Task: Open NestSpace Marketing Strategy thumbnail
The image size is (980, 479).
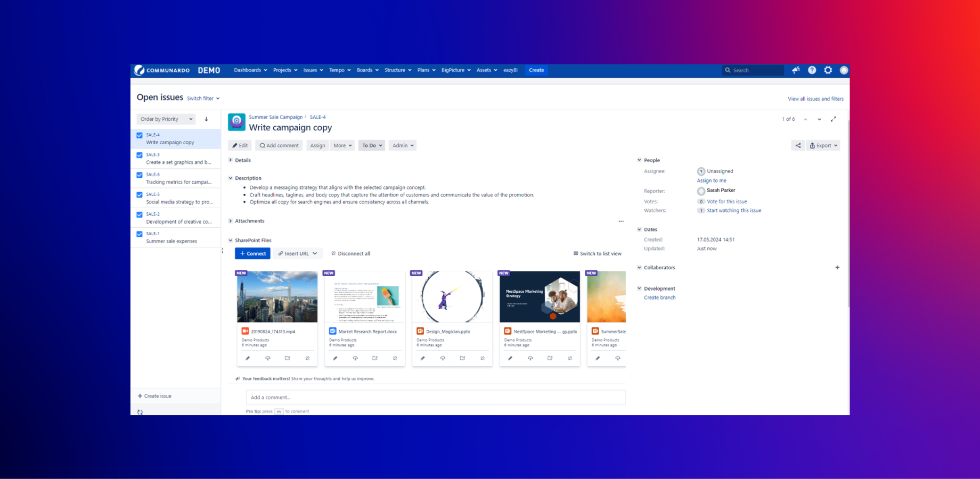Action: 540,297
